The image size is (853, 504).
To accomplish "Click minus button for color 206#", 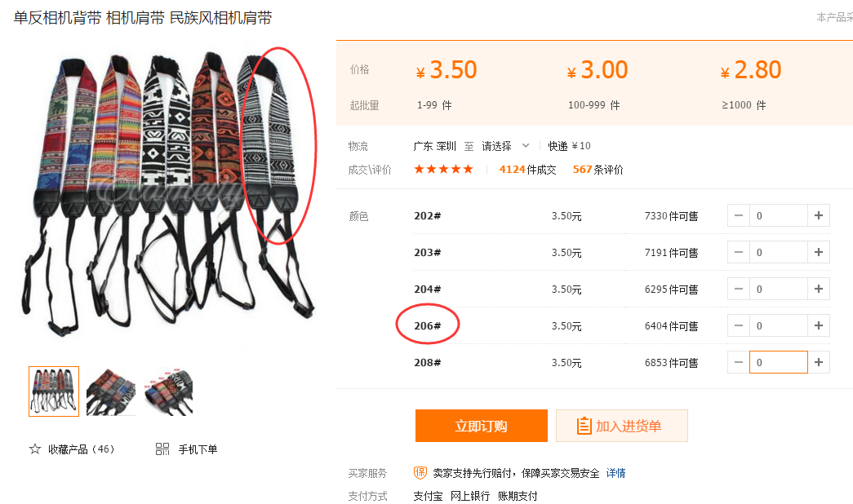I will (x=738, y=325).
